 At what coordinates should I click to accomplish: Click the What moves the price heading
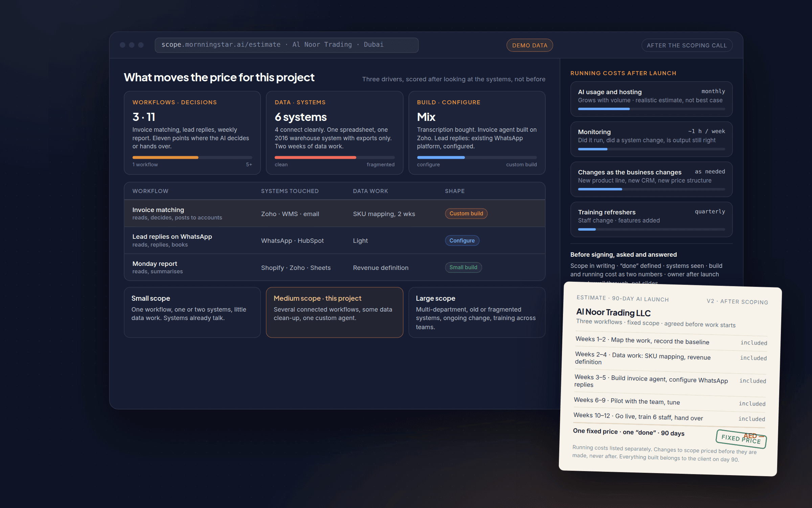point(219,78)
